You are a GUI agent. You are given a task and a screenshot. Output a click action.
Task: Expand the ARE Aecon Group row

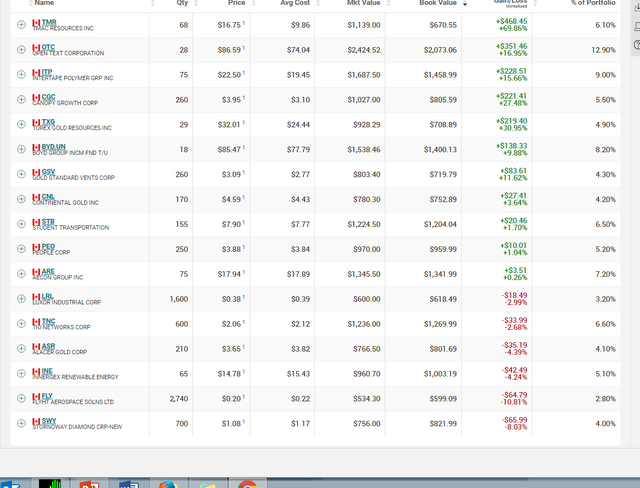[21, 274]
